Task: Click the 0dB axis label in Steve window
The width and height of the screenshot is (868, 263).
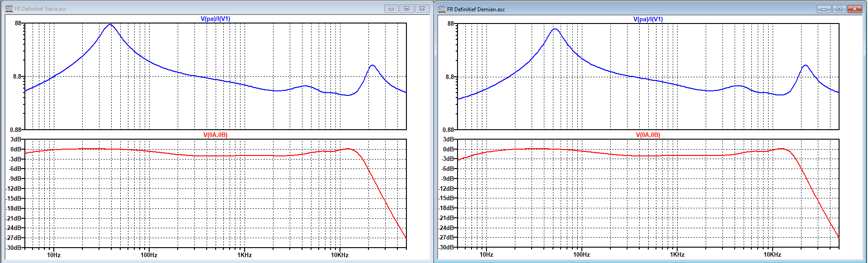Action: 16,149
